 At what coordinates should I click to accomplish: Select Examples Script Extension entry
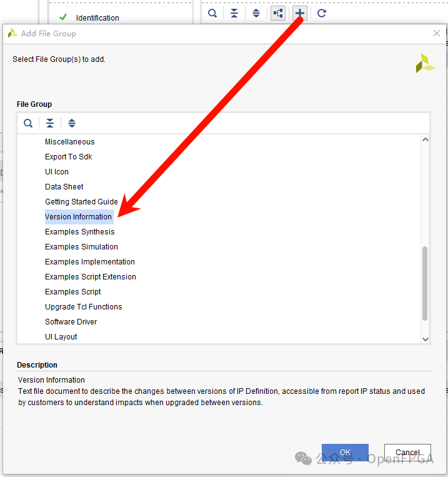(x=91, y=277)
